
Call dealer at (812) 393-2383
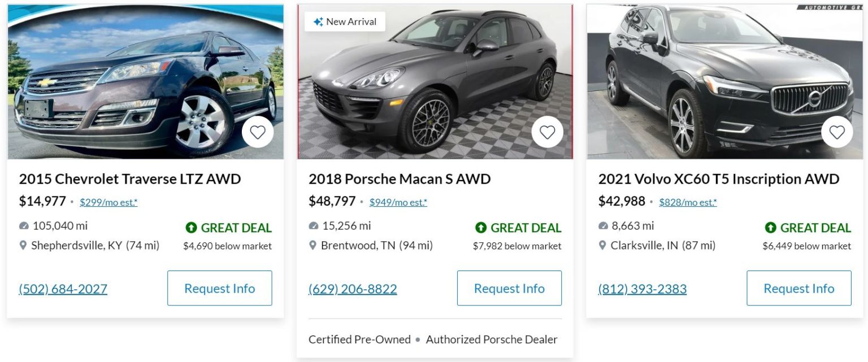click(643, 289)
